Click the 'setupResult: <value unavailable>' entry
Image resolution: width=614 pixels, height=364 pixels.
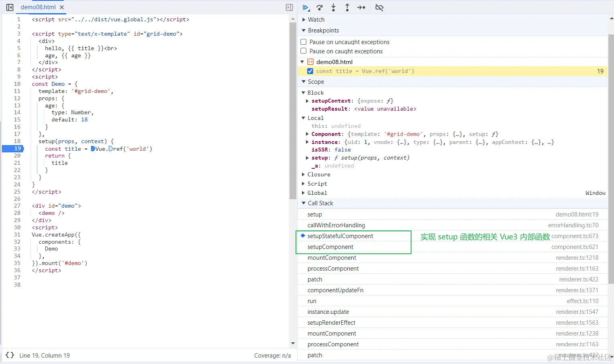364,109
